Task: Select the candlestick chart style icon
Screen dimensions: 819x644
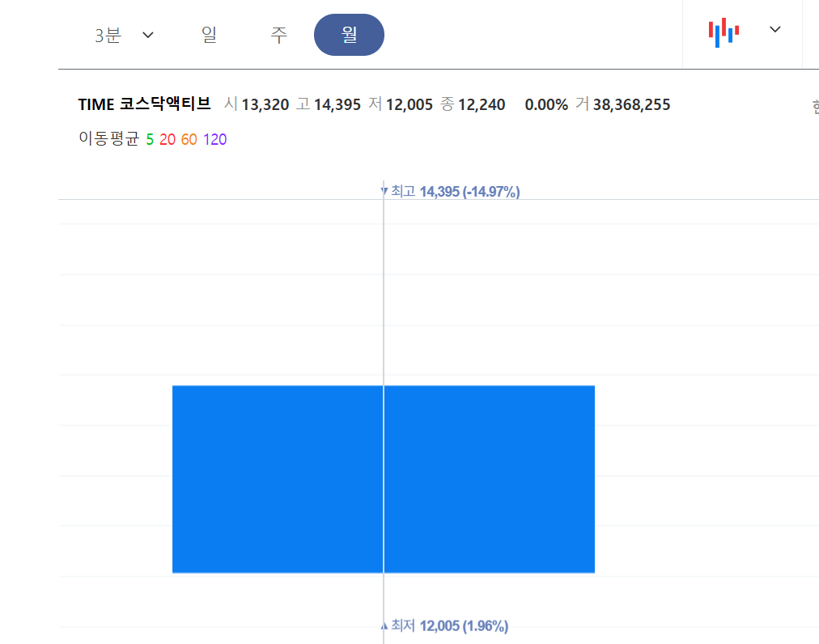Action: (x=724, y=31)
